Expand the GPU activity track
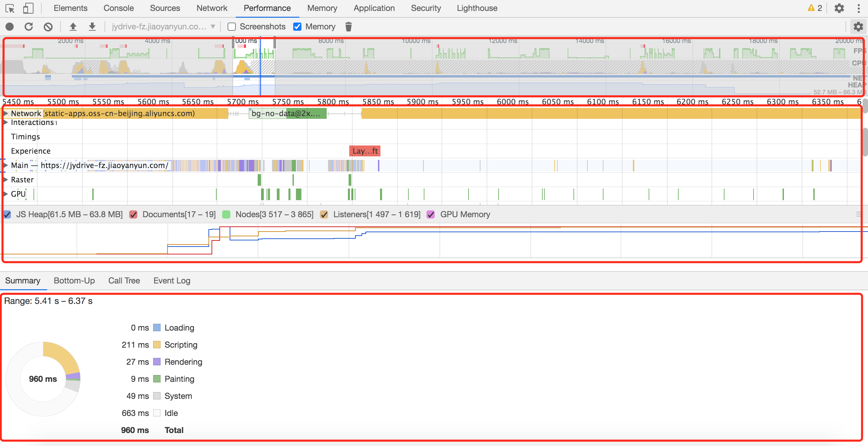868x446 pixels. pos(5,194)
